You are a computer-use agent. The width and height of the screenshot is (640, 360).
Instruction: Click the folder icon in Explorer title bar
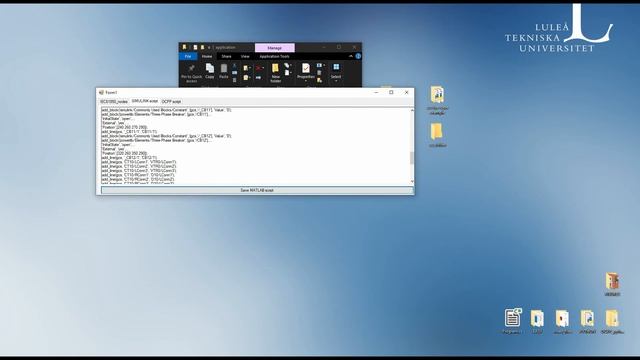coord(184,47)
